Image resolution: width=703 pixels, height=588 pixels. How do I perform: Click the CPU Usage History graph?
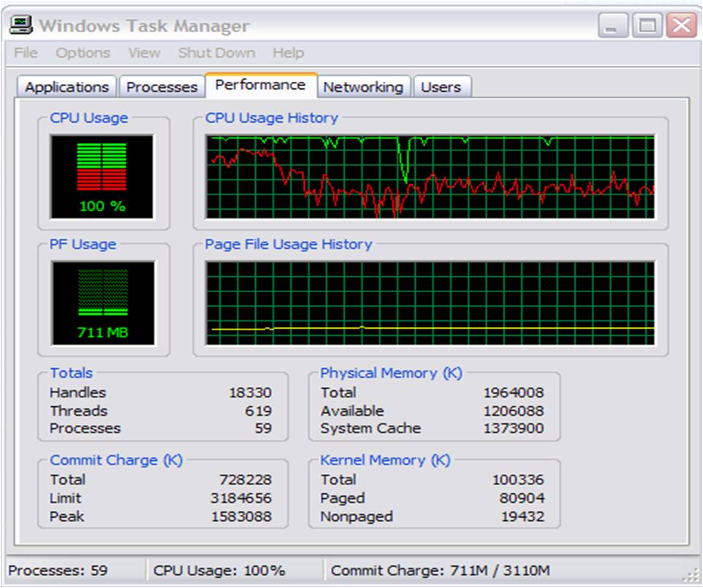[x=430, y=177]
